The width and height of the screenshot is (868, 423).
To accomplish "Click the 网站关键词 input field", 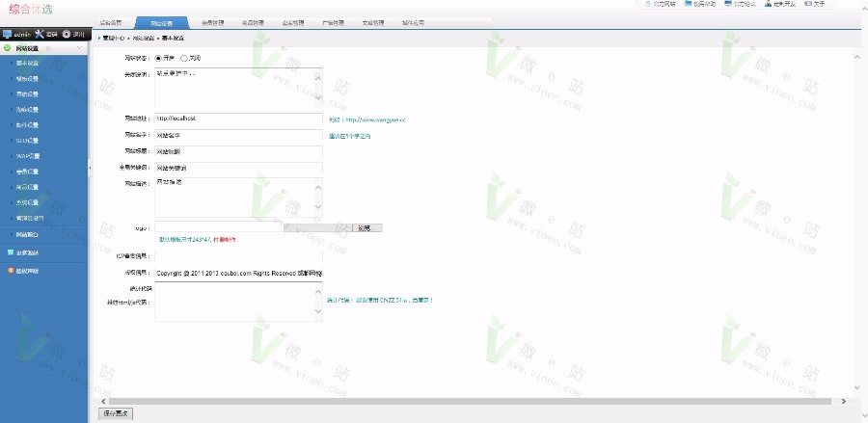I will point(238,168).
